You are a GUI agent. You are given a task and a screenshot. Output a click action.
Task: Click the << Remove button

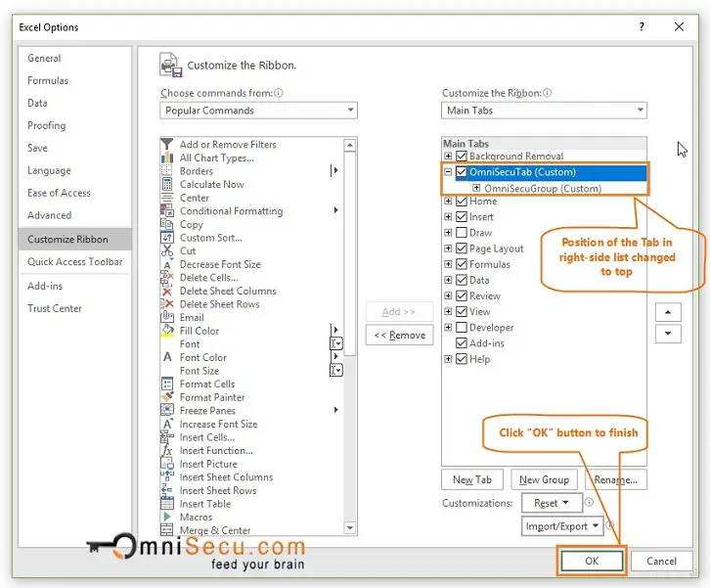pyautogui.click(x=399, y=335)
